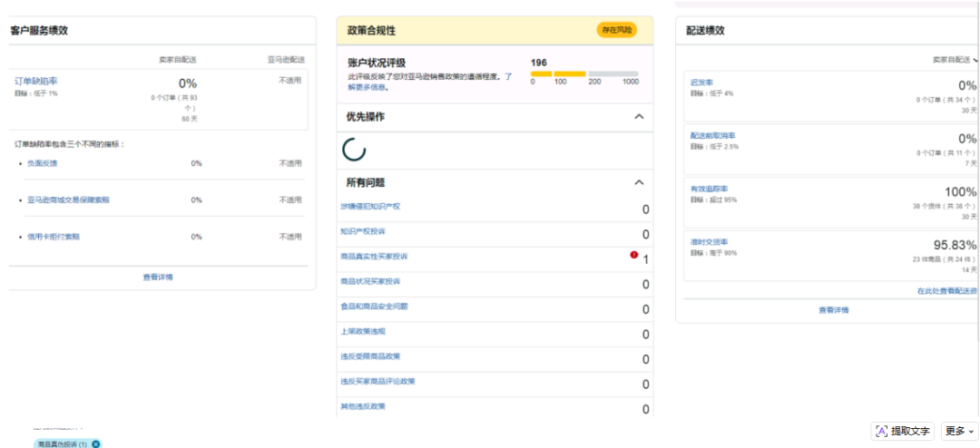
Task: Click the 政策合规性 panel heading
Action: [x=371, y=31]
